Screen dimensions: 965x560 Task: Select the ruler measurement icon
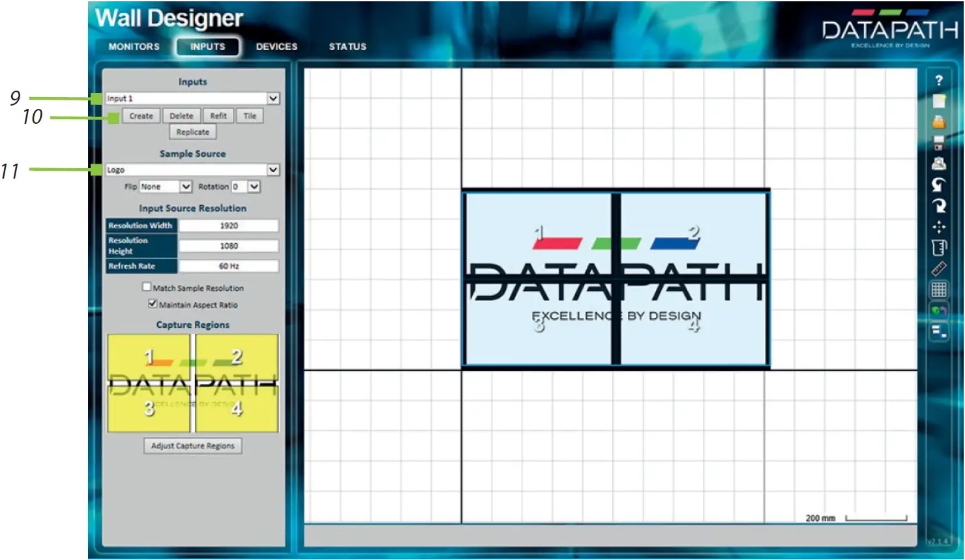tap(939, 269)
